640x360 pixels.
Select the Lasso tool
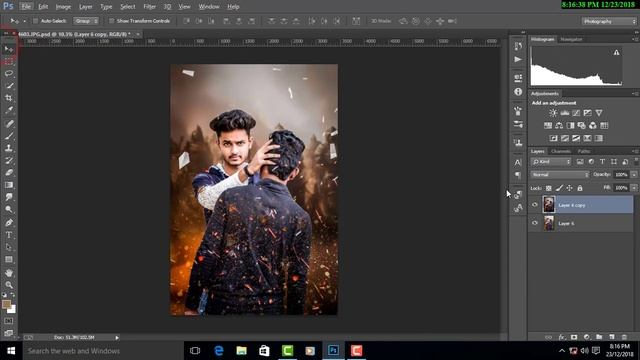(9, 73)
